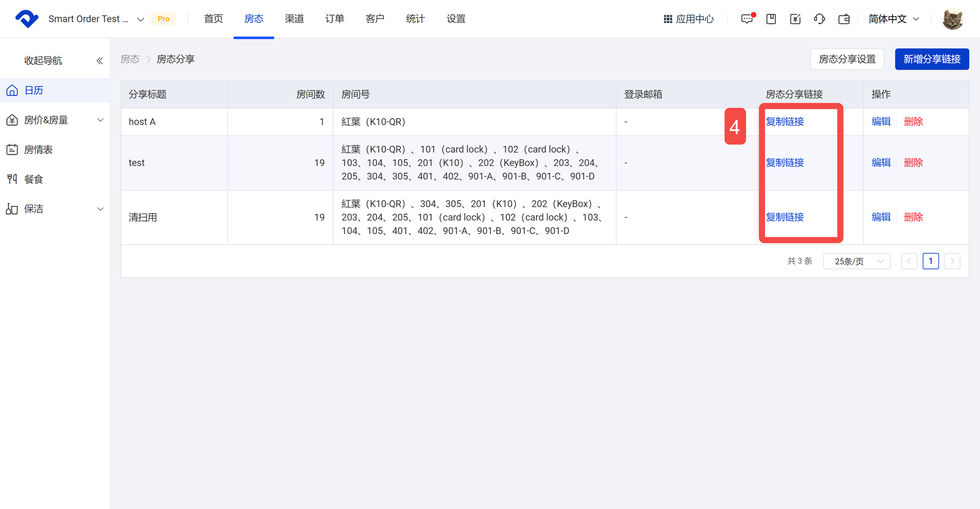Switch to the 订单 top navigation tab
This screenshot has height=509, width=980.
[335, 19]
